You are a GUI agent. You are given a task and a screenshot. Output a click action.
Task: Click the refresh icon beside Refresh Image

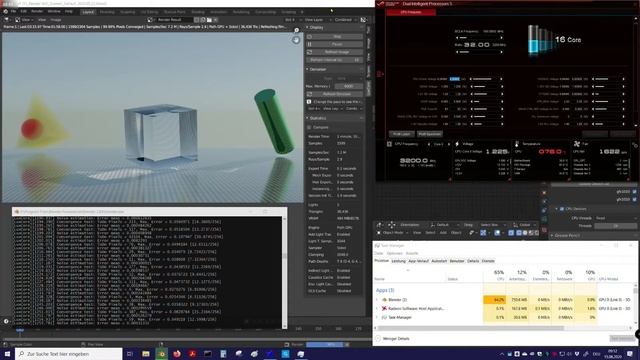click(x=309, y=52)
